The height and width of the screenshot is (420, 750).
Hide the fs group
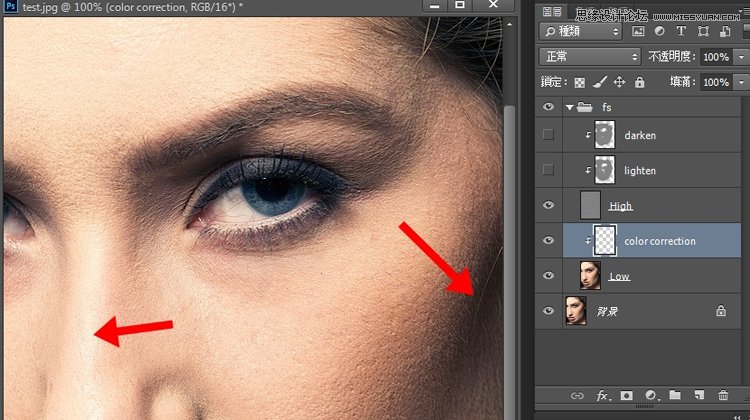click(548, 107)
